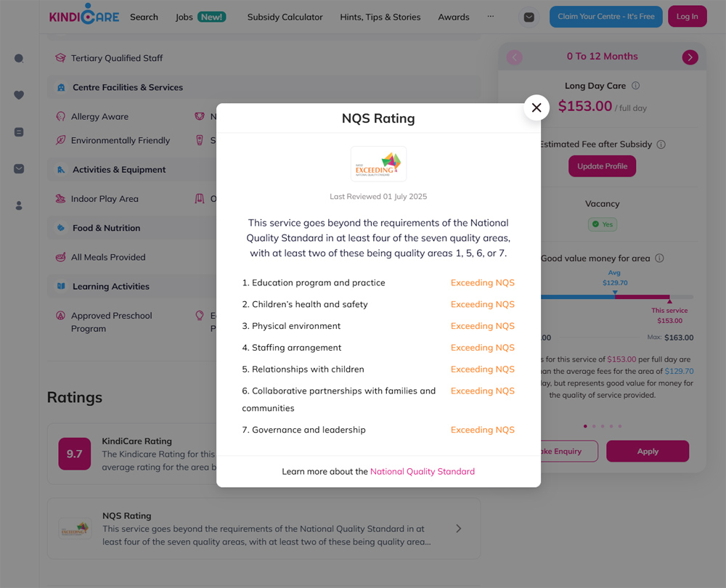Open favourites via the heart sidebar icon
The height and width of the screenshot is (588, 726).
click(x=19, y=95)
